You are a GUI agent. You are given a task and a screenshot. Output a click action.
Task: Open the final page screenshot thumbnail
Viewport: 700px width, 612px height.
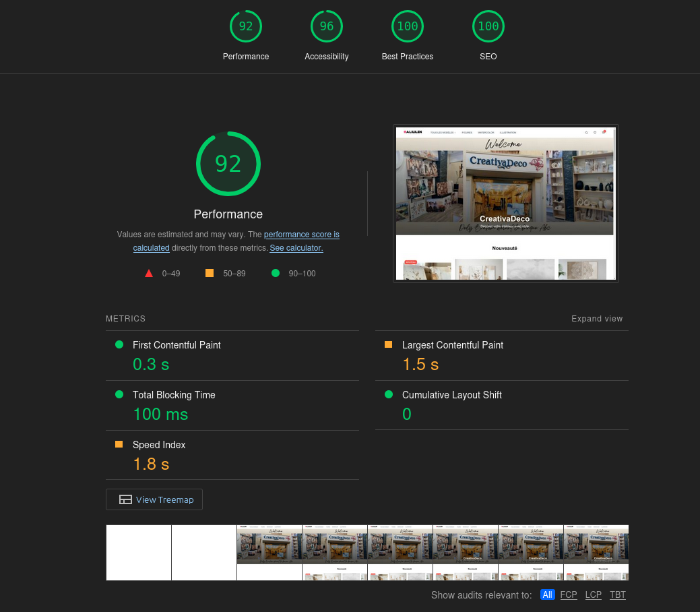pyautogui.click(x=506, y=204)
